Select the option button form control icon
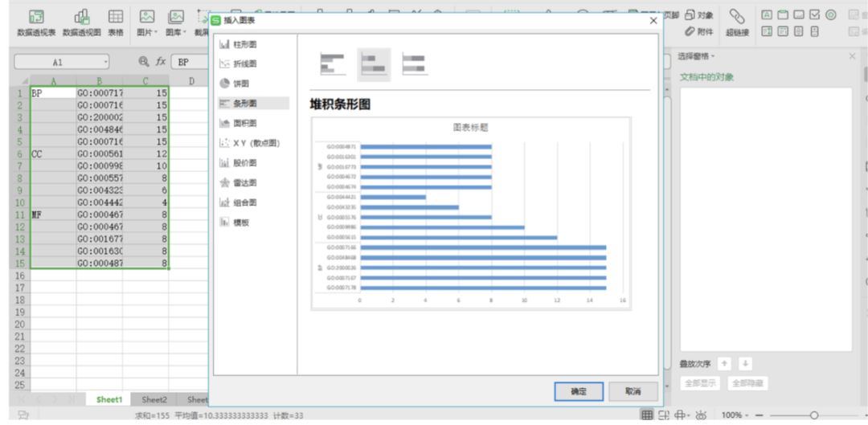 click(831, 15)
